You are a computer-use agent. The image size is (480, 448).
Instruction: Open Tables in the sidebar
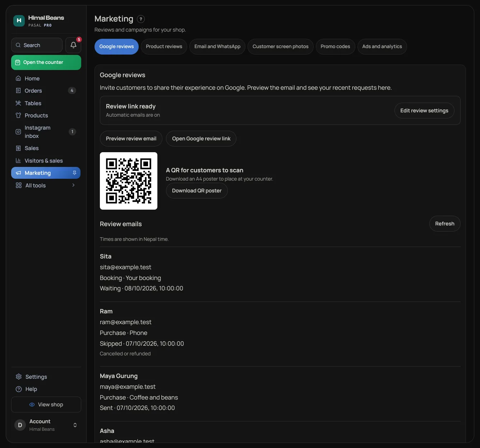click(46, 103)
